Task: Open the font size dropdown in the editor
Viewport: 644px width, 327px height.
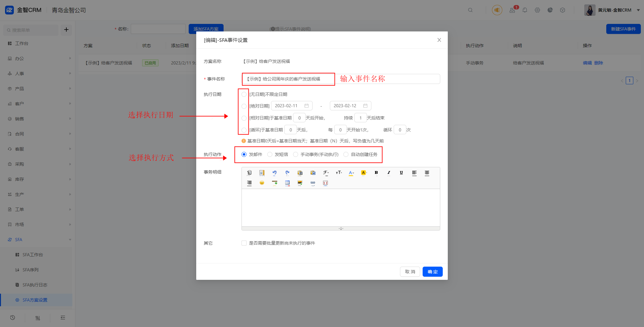Action: [339, 173]
